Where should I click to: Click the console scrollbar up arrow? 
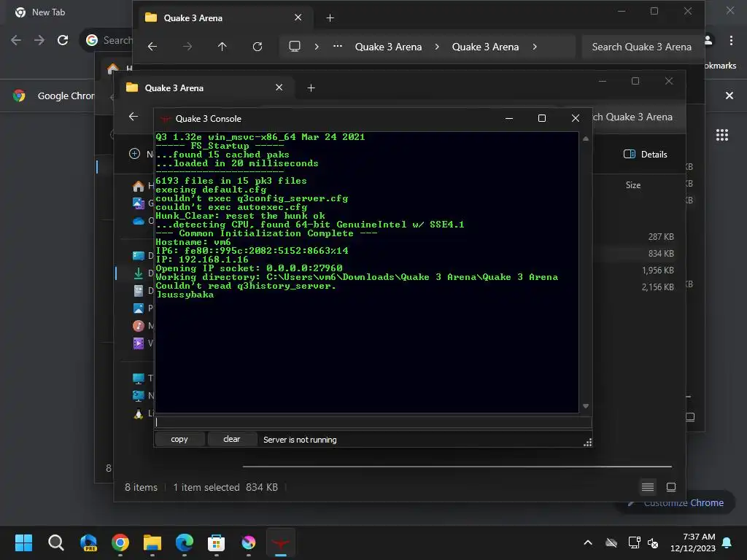click(586, 139)
